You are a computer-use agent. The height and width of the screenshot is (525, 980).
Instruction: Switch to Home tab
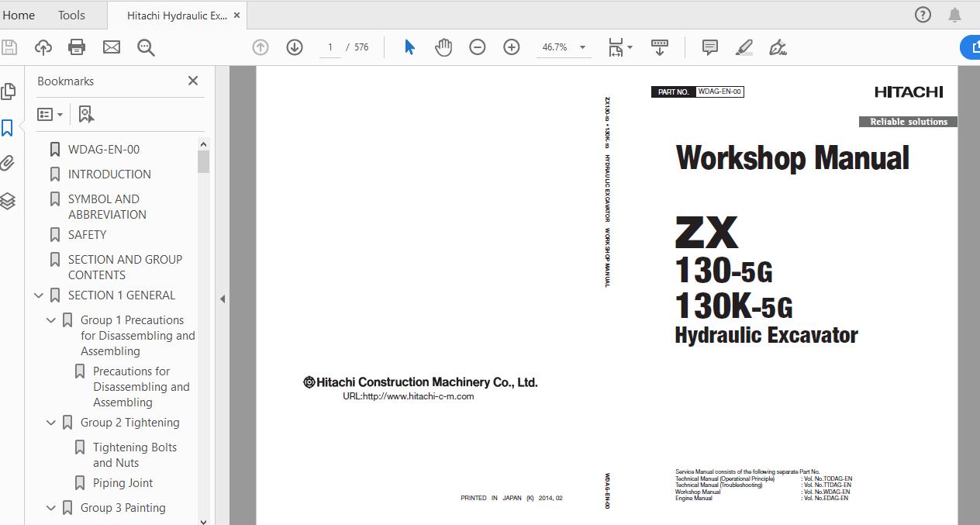[19, 15]
